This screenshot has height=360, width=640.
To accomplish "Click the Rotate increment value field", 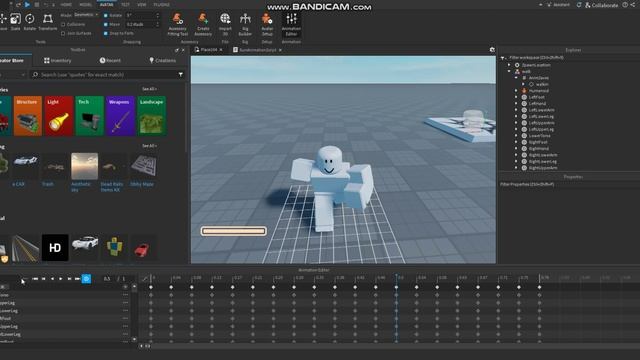I will coord(141,16).
